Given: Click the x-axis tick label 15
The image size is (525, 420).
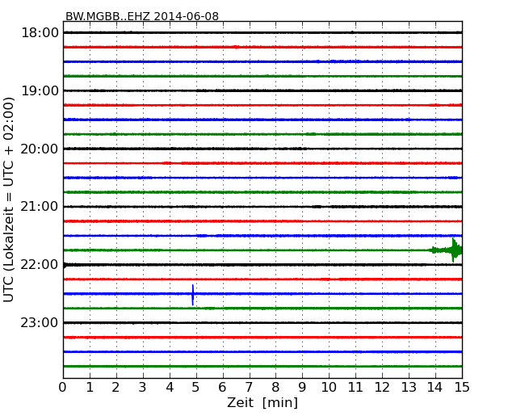Looking at the screenshot, I should click(462, 388).
